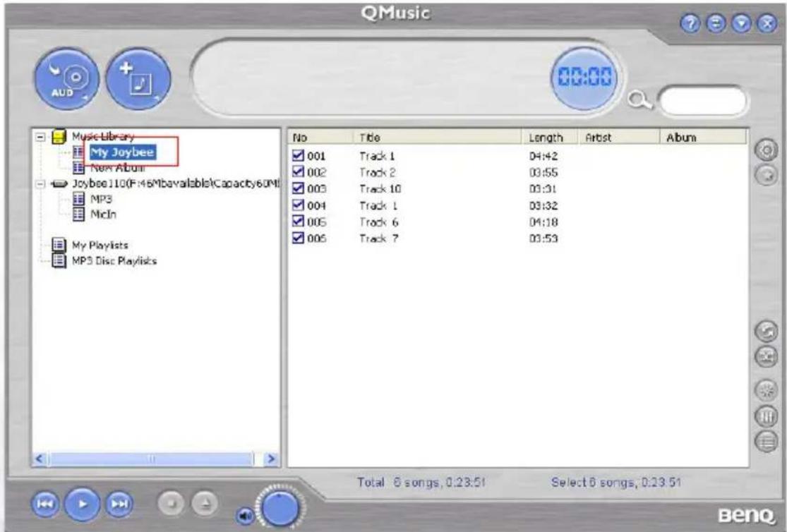Click the My Playlists list icon
Image resolution: width=787 pixels, height=532 pixels.
pyautogui.click(x=59, y=245)
